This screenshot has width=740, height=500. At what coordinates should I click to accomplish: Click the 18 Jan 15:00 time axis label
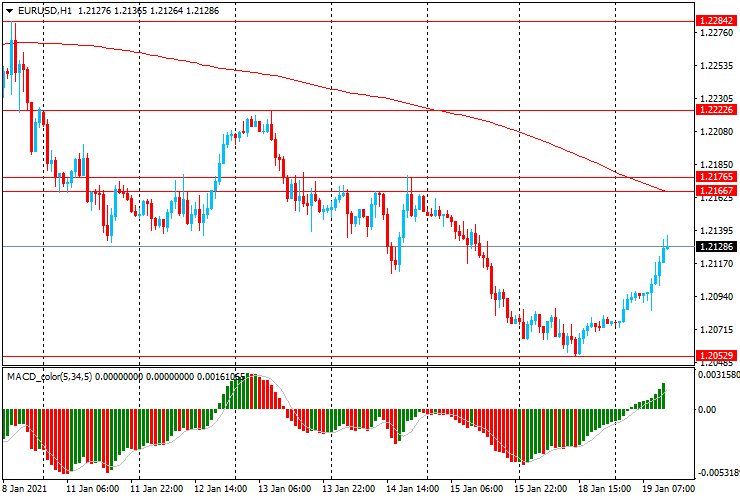click(x=605, y=489)
